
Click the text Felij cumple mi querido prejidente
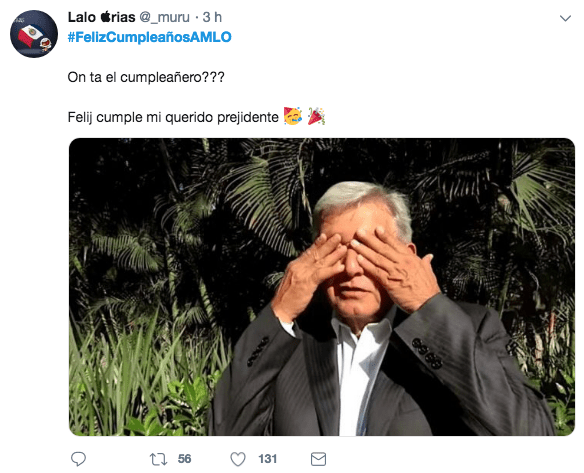click(173, 117)
